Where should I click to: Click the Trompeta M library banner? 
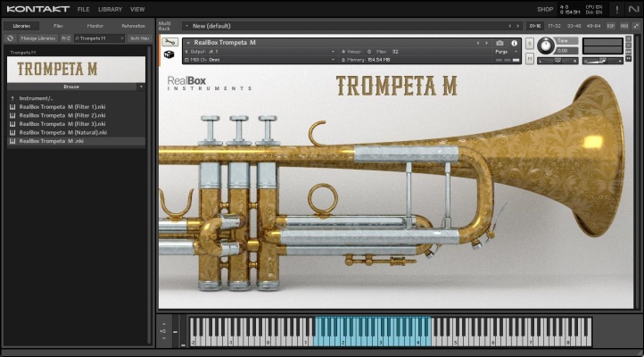coord(76,70)
